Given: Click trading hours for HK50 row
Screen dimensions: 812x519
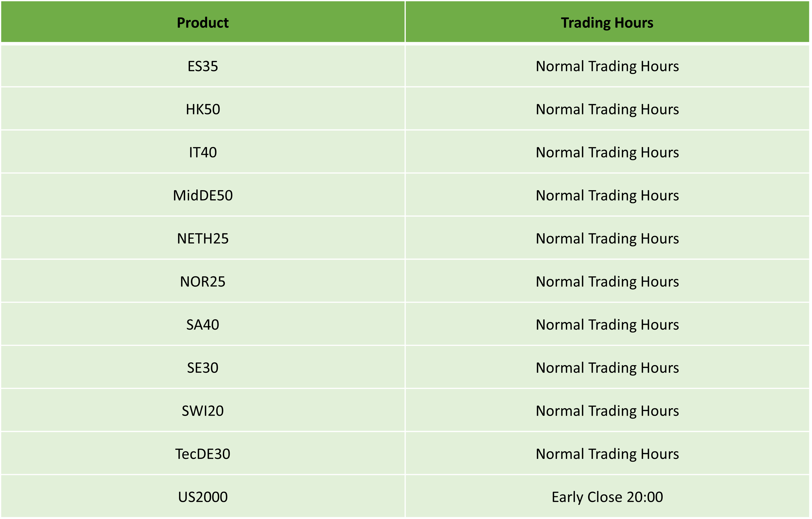Looking at the screenshot, I should (x=607, y=109).
